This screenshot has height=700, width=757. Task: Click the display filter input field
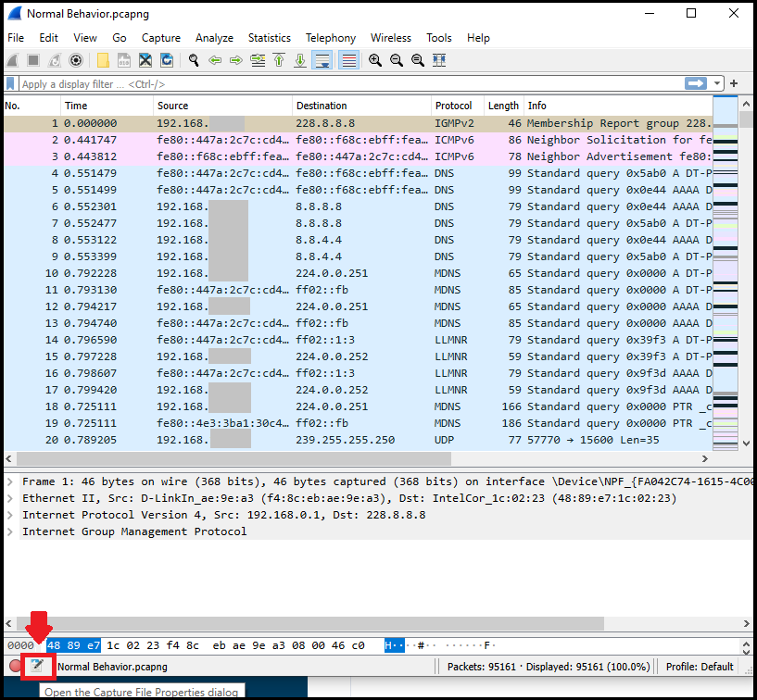[x=351, y=84]
